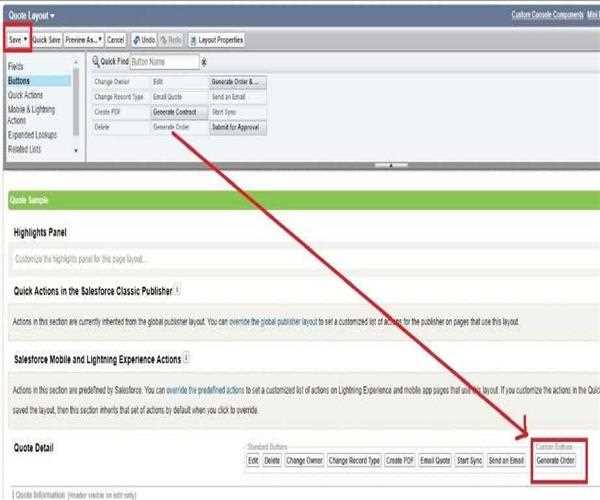Click Email Quote button in Quote Detail
Screen dimensions: 600x500
(x=435, y=461)
